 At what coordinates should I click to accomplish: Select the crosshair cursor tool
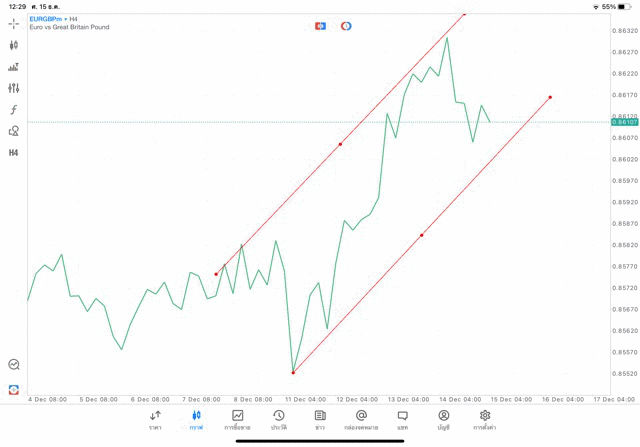pos(13,23)
